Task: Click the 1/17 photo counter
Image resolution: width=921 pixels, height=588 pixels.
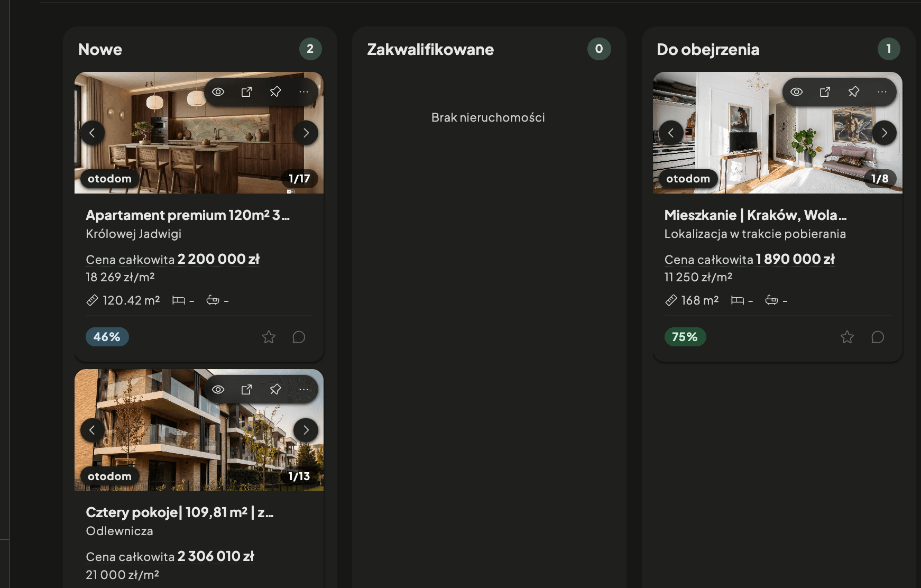Action: [x=299, y=179]
